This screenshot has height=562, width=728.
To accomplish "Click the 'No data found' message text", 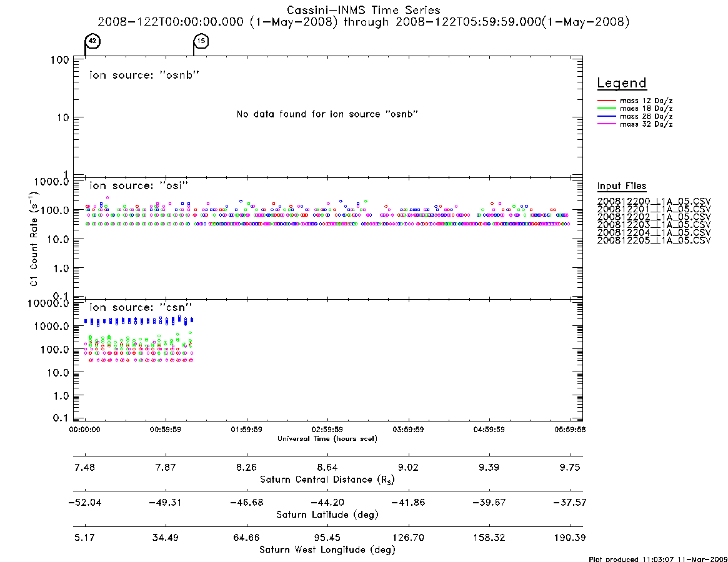I will coord(327,114).
